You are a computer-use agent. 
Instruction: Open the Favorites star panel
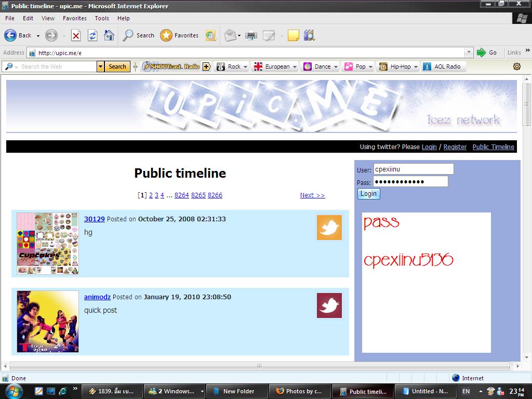(179, 35)
